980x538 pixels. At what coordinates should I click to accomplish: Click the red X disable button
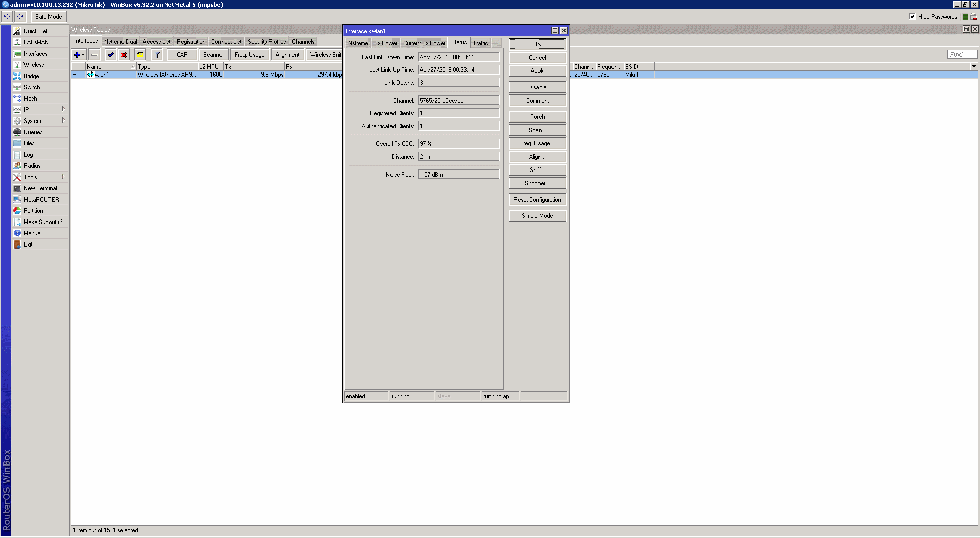coord(124,55)
